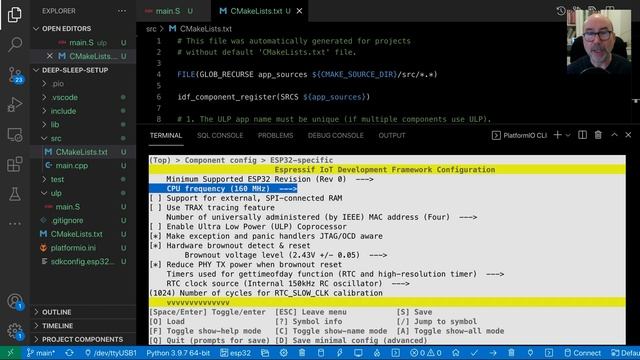Open the Accounts icon
Image resolution: width=640 pixels, height=360 pixels.
[15, 302]
